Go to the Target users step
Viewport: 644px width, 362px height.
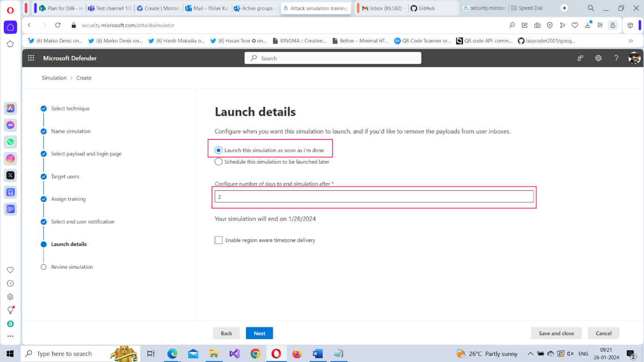[65, 176]
